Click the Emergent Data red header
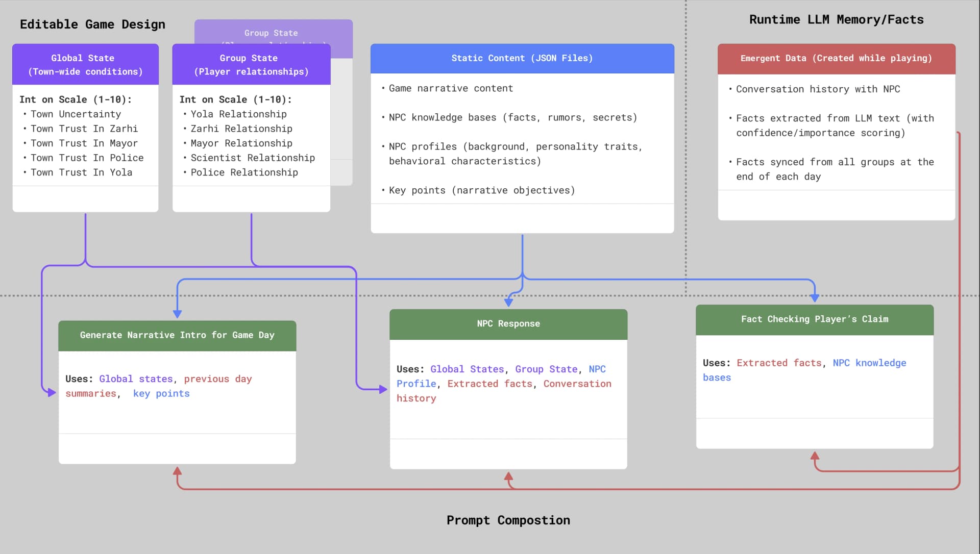The height and width of the screenshot is (554, 980). 836,58
